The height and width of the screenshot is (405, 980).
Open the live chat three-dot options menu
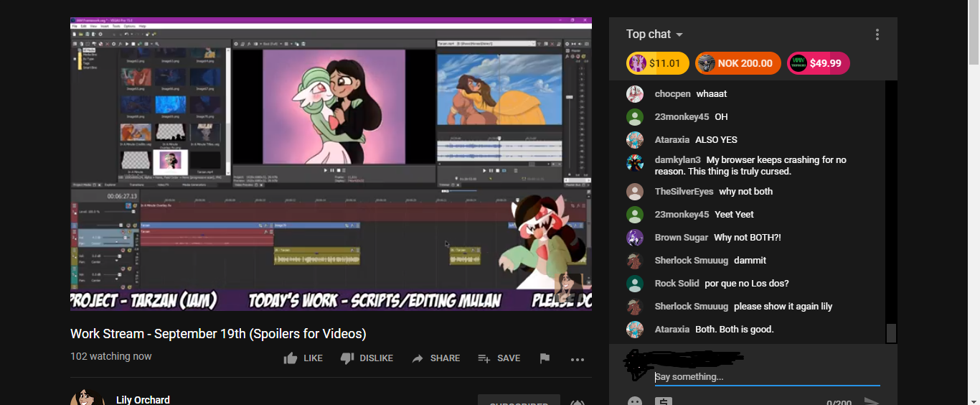(x=877, y=34)
